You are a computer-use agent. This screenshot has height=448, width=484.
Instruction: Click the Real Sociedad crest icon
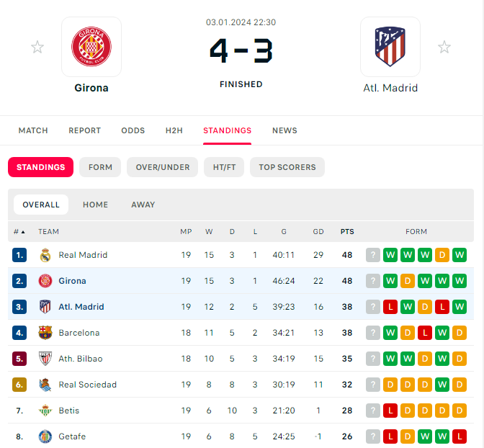45,385
